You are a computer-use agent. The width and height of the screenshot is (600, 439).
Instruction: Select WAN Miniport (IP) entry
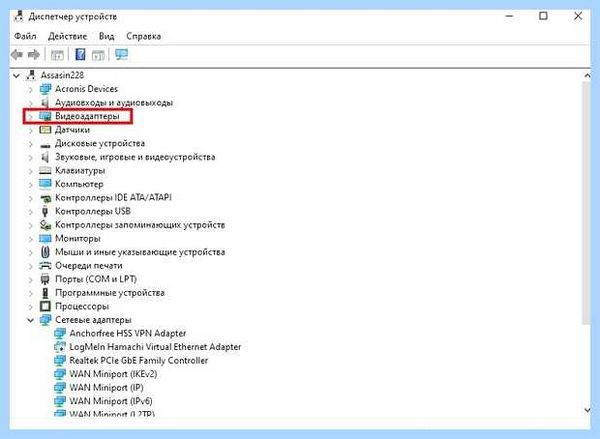106,387
